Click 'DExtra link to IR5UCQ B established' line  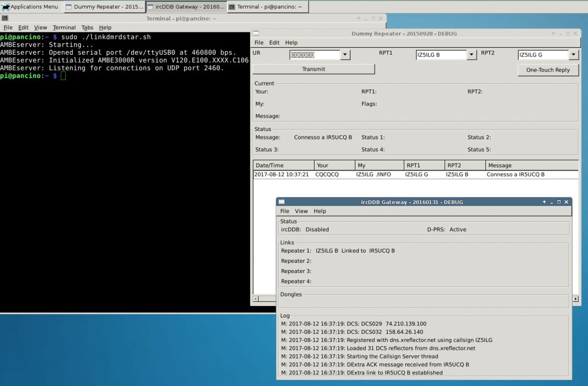click(362, 373)
